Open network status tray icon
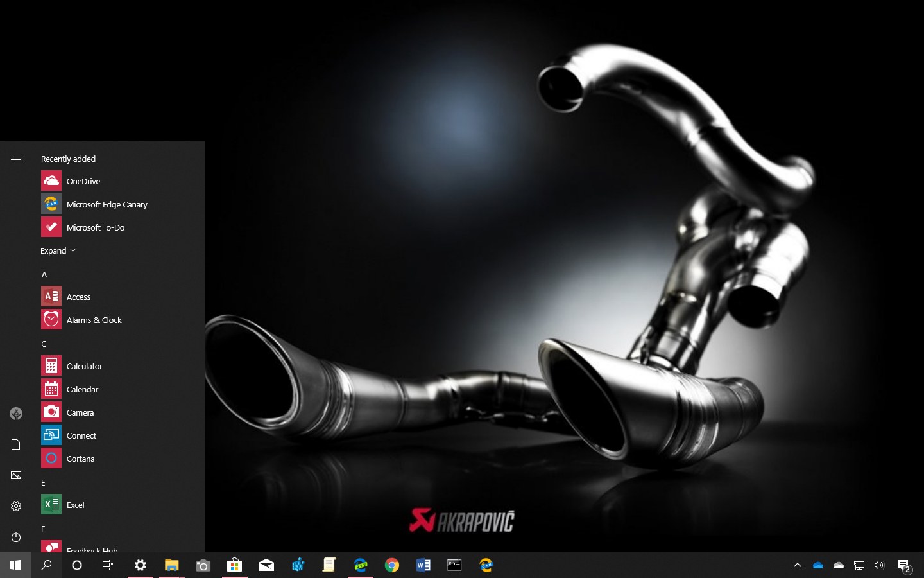The image size is (924, 578). click(859, 565)
